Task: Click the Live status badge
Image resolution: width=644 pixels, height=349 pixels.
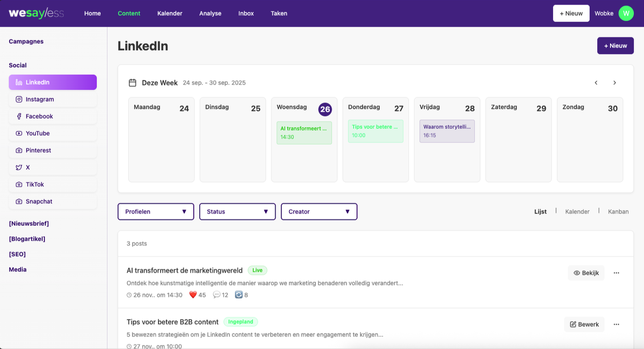Action: coord(257,270)
